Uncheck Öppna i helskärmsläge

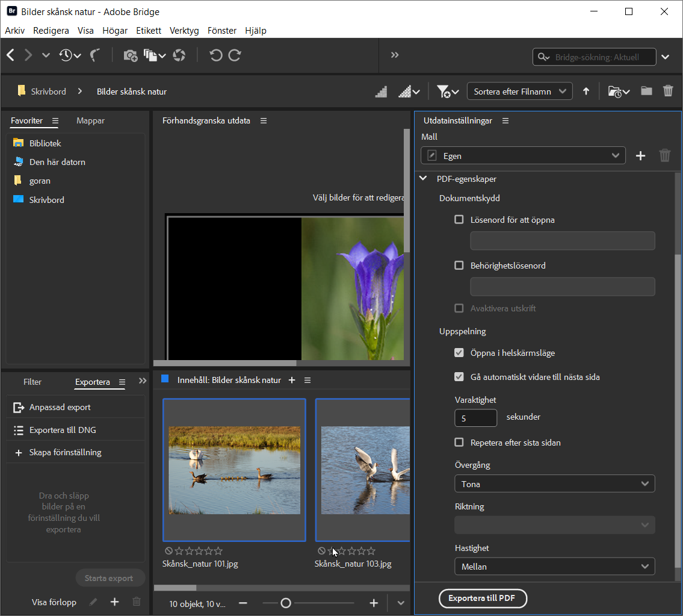[x=459, y=353]
